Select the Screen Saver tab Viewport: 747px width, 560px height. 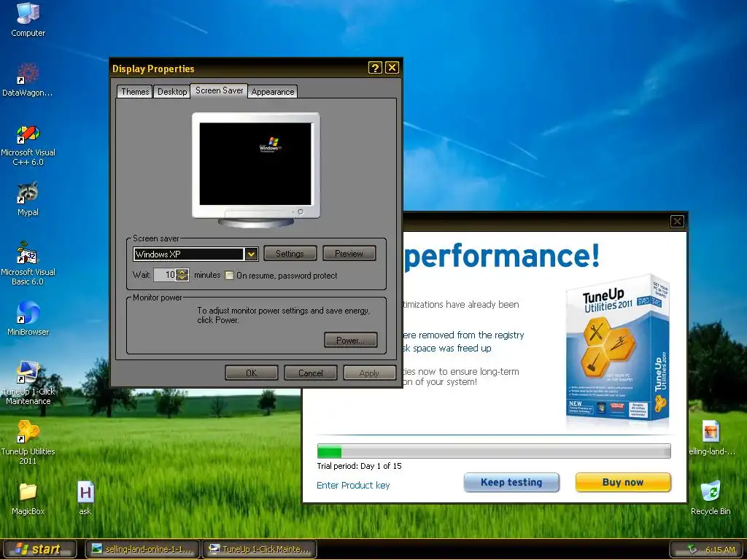[x=219, y=90]
